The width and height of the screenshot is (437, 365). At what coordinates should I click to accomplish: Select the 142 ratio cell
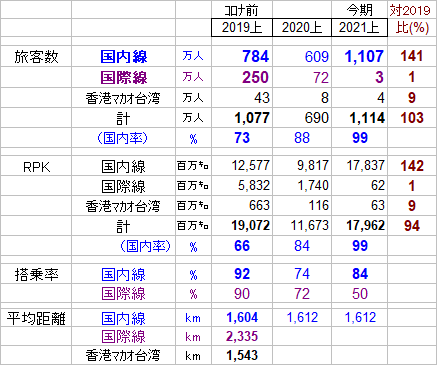(x=412, y=166)
